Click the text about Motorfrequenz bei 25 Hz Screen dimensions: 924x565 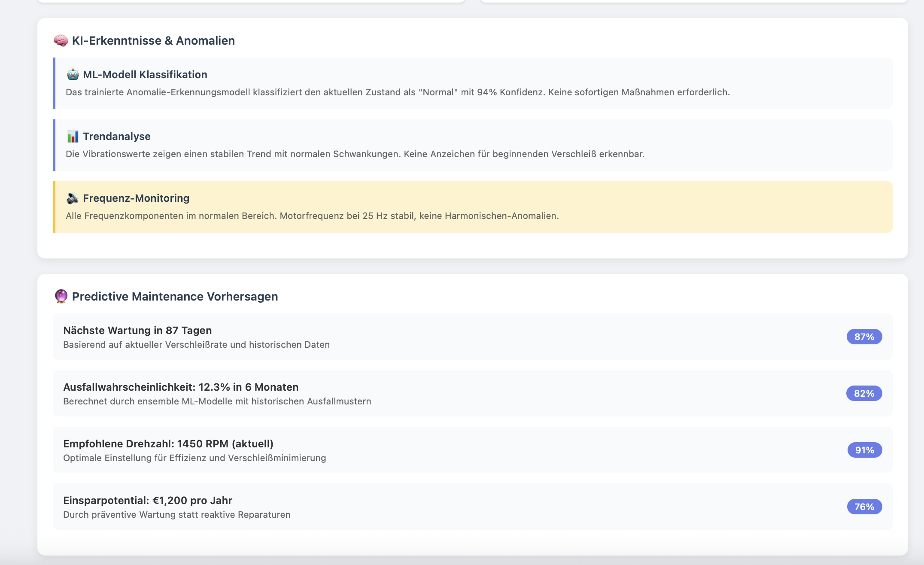coord(312,216)
